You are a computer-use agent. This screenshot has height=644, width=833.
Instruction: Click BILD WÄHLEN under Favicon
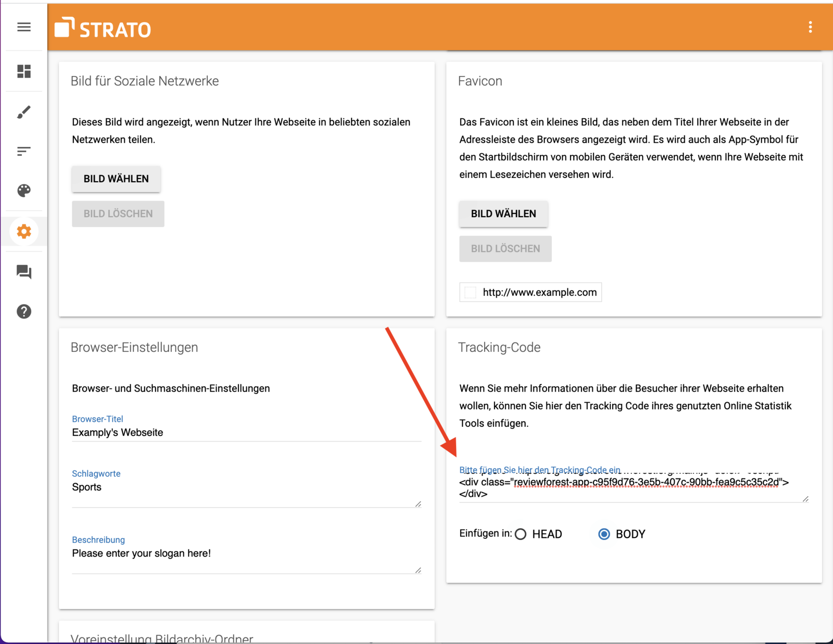pyautogui.click(x=503, y=214)
